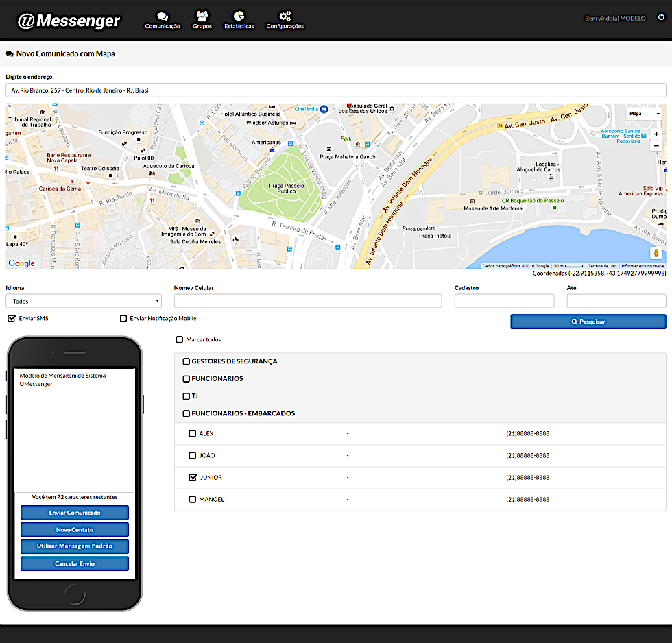
Task: Click the Enviar Comunicado button
Action: tap(75, 513)
